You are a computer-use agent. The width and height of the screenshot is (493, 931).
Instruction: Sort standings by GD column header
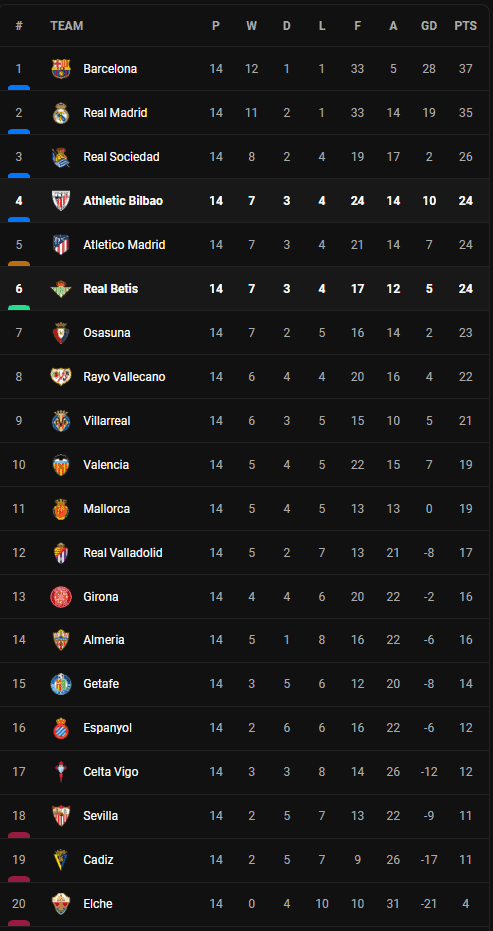pos(429,26)
